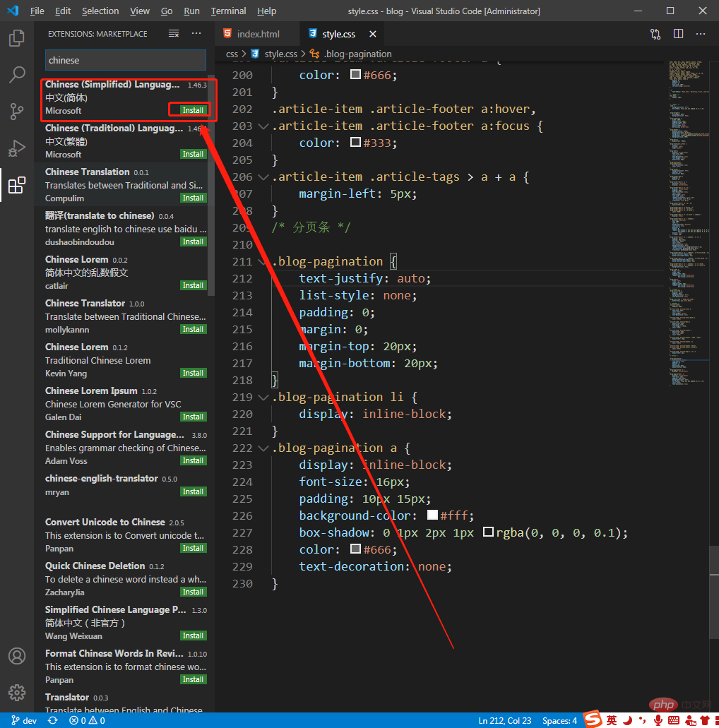This screenshot has width=719, height=728.
Task: Open editor More Actions ellipsis menu
Action: click(x=701, y=34)
